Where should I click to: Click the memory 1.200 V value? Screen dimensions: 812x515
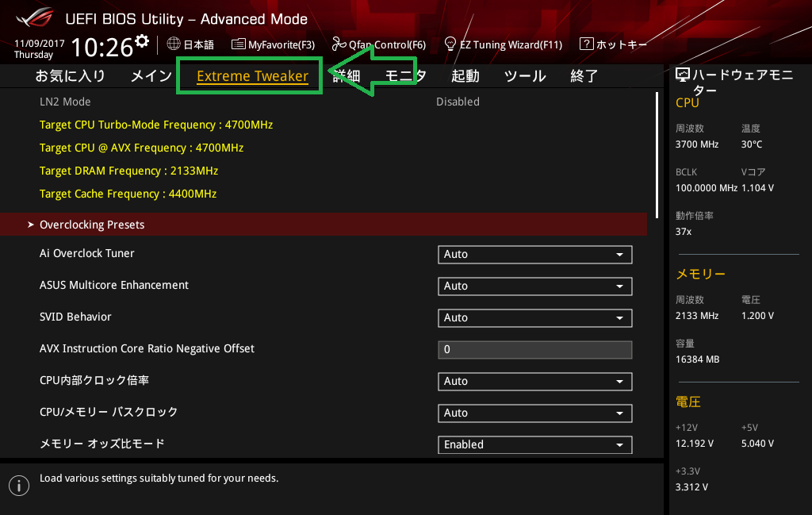(x=757, y=316)
